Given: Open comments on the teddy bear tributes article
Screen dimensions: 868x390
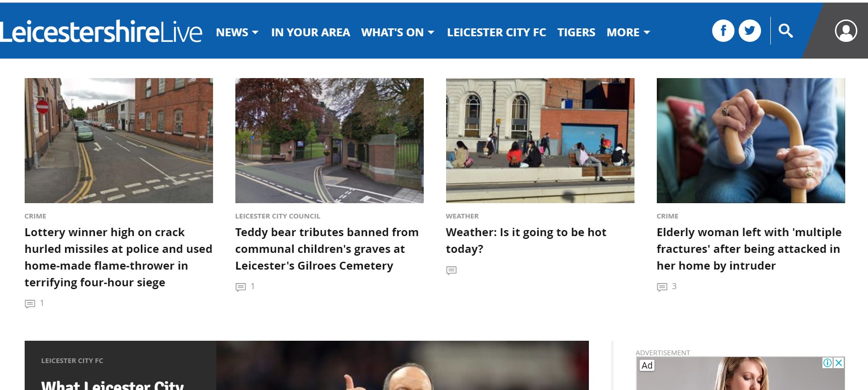Looking at the screenshot, I should click(x=245, y=287).
